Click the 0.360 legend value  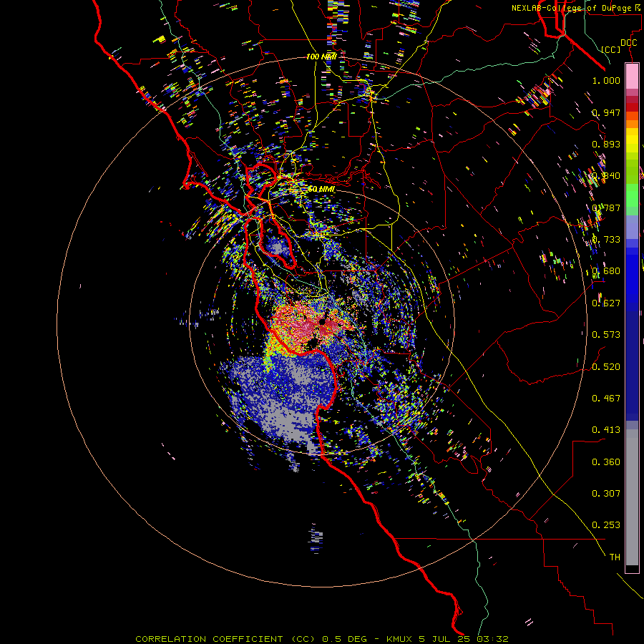click(606, 462)
